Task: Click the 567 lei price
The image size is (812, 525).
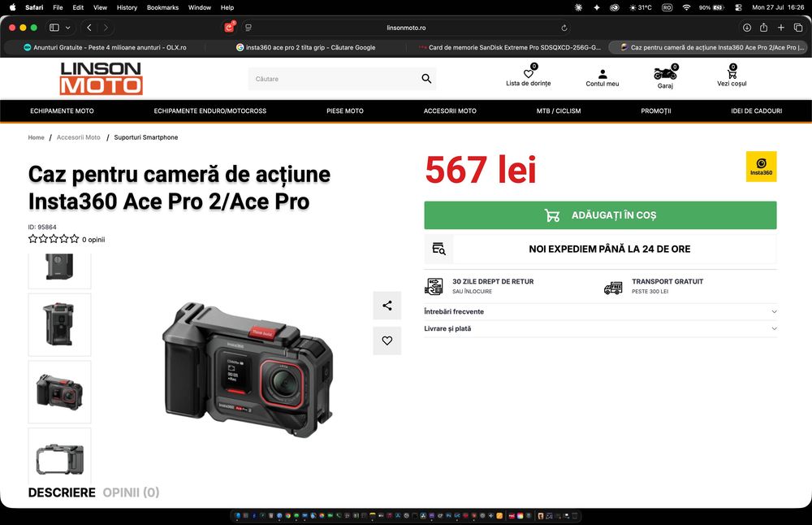Action: click(x=480, y=170)
